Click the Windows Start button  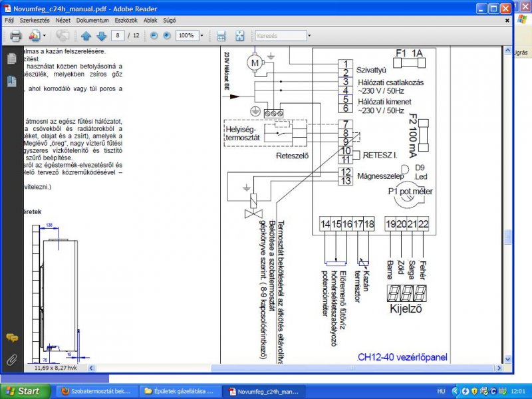[25, 391]
